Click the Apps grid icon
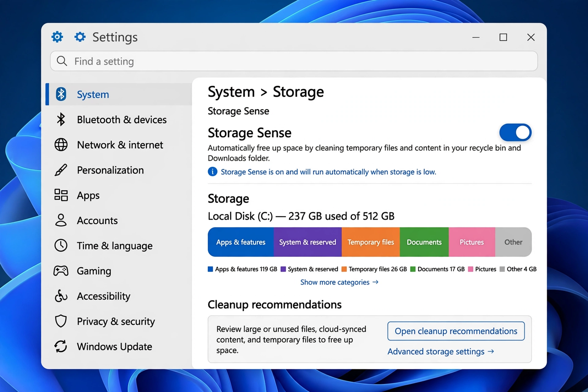The image size is (588, 392). [61, 195]
